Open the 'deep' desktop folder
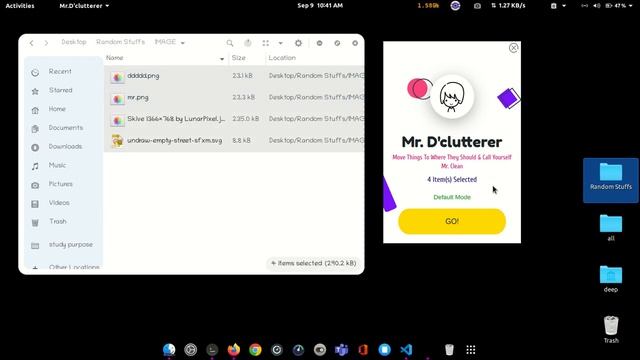This screenshot has width=640, height=360. [x=611, y=279]
